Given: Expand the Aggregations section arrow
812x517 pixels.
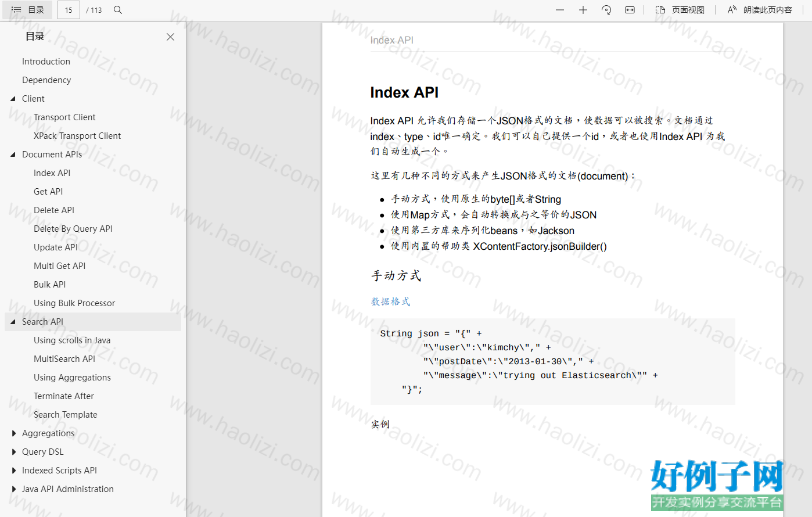Looking at the screenshot, I should 13,433.
